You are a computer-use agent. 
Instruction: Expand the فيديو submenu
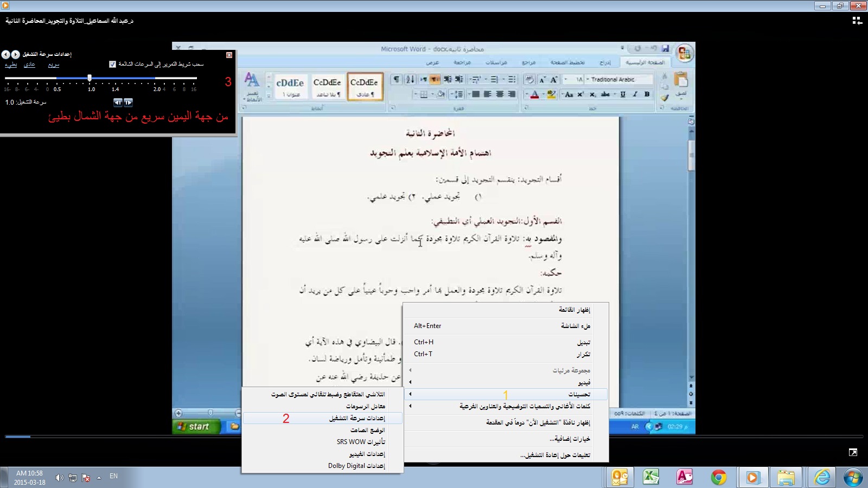pos(584,382)
